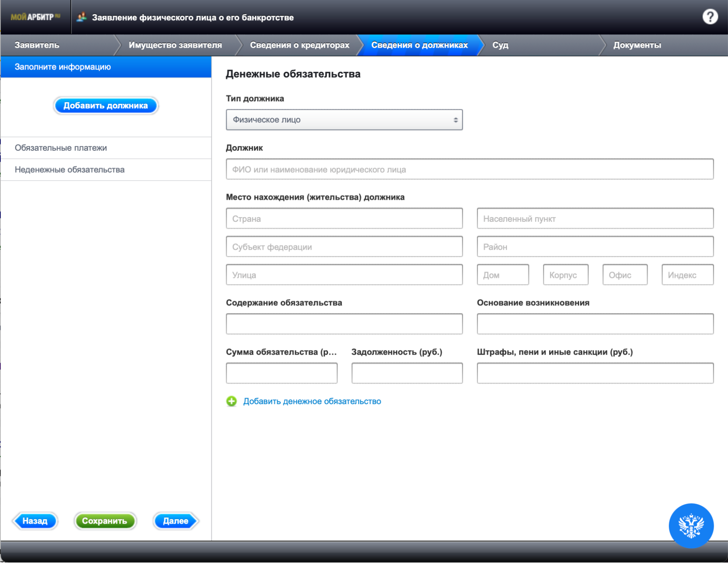Select the Суд step tab

(500, 45)
